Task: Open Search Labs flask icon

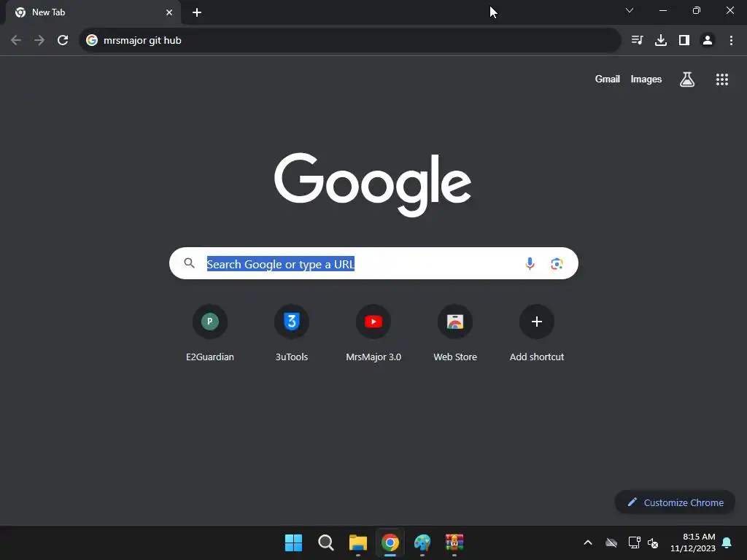Action: 687,79
